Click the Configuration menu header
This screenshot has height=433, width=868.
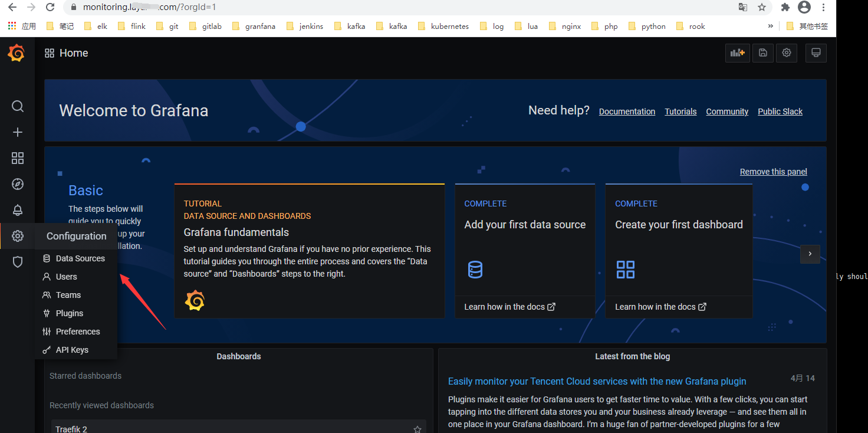pos(77,236)
